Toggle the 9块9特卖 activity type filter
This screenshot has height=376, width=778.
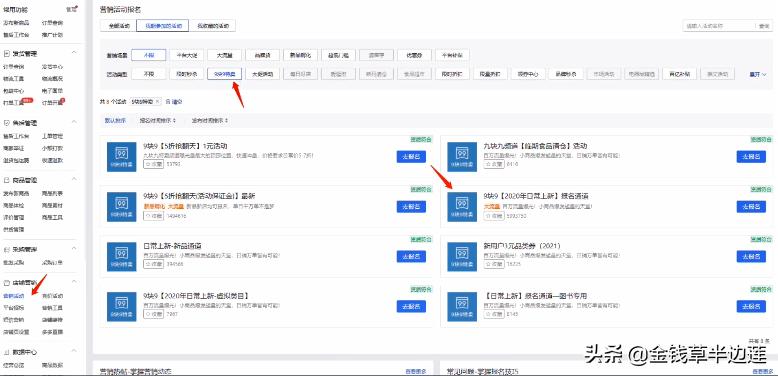[225, 74]
